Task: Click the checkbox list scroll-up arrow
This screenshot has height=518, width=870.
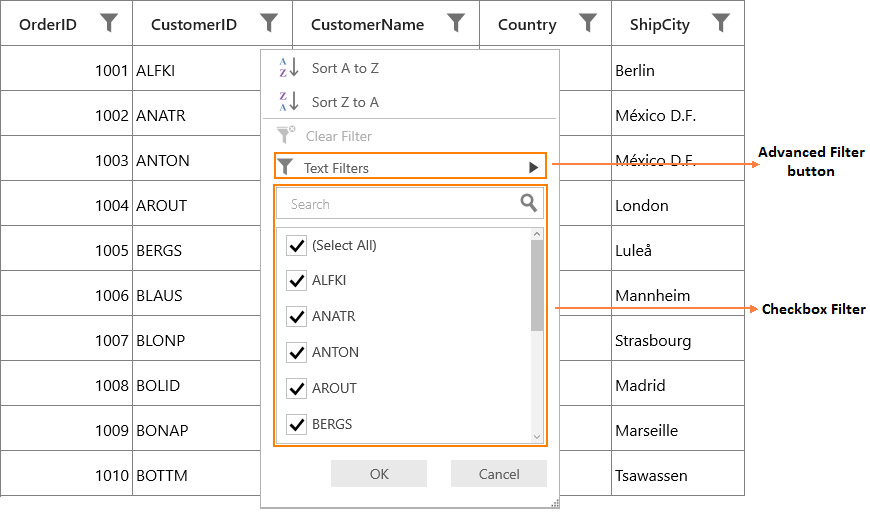Action: (x=537, y=234)
